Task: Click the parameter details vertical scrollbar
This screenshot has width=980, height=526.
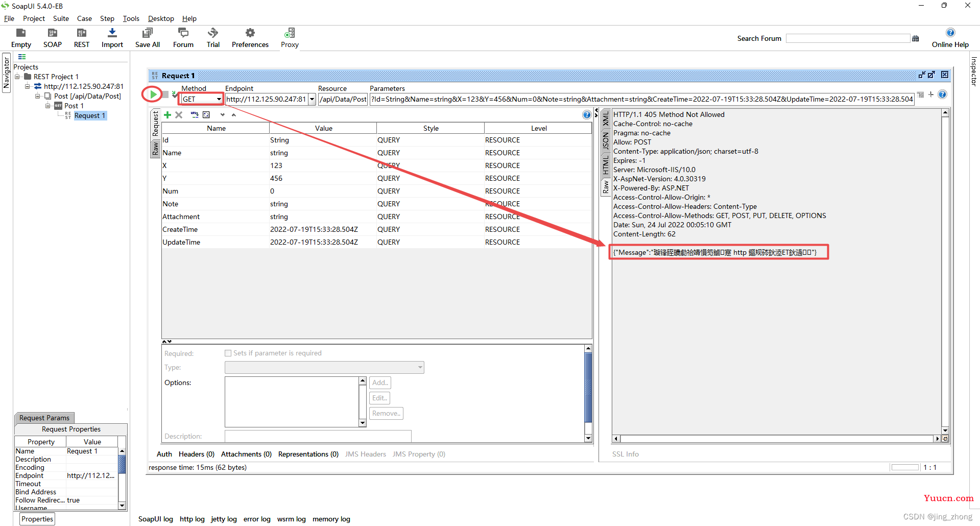Action: 588,393
